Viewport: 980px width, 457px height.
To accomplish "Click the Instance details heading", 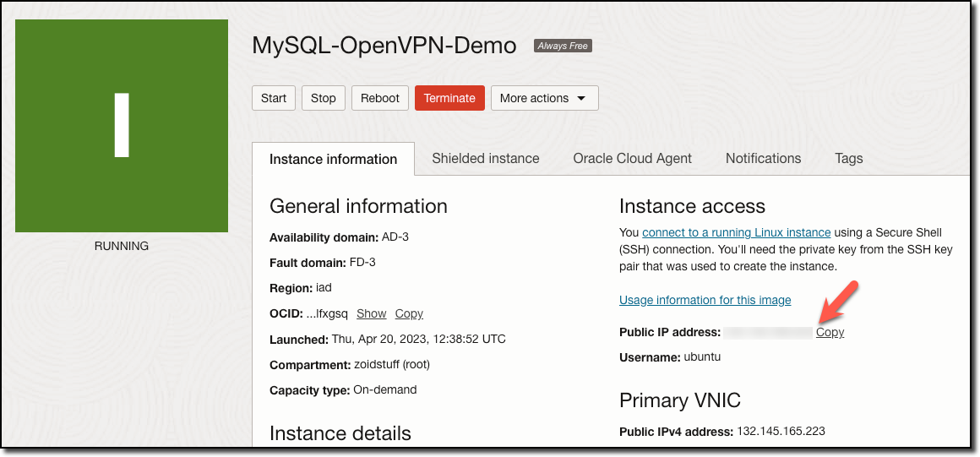I will click(340, 433).
